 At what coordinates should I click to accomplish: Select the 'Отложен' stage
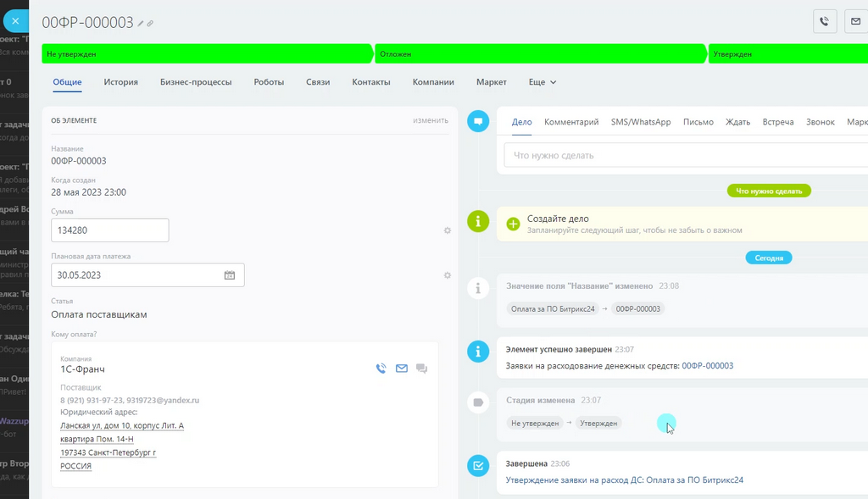(x=541, y=53)
